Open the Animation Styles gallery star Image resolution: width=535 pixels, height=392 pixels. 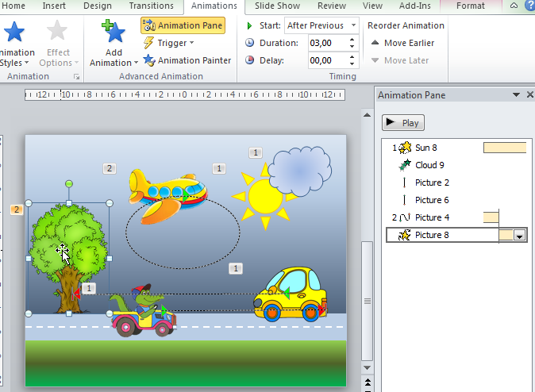[14, 33]
